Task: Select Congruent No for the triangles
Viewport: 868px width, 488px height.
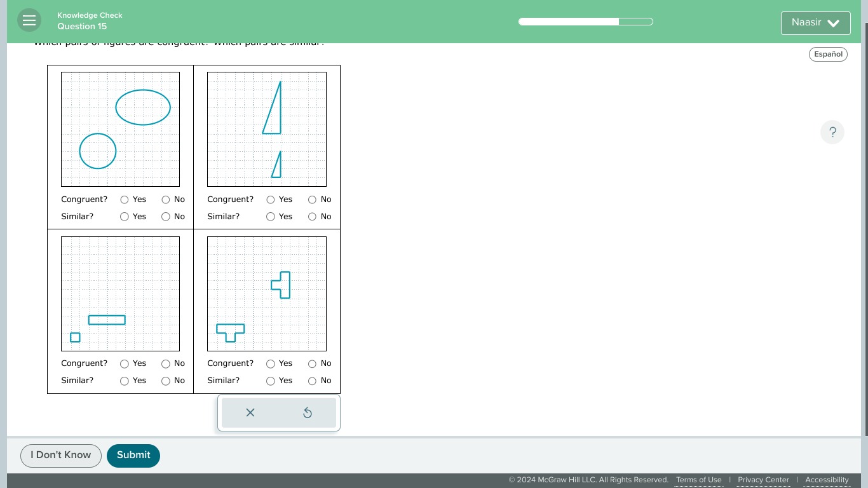Action: tap(312, 200)
